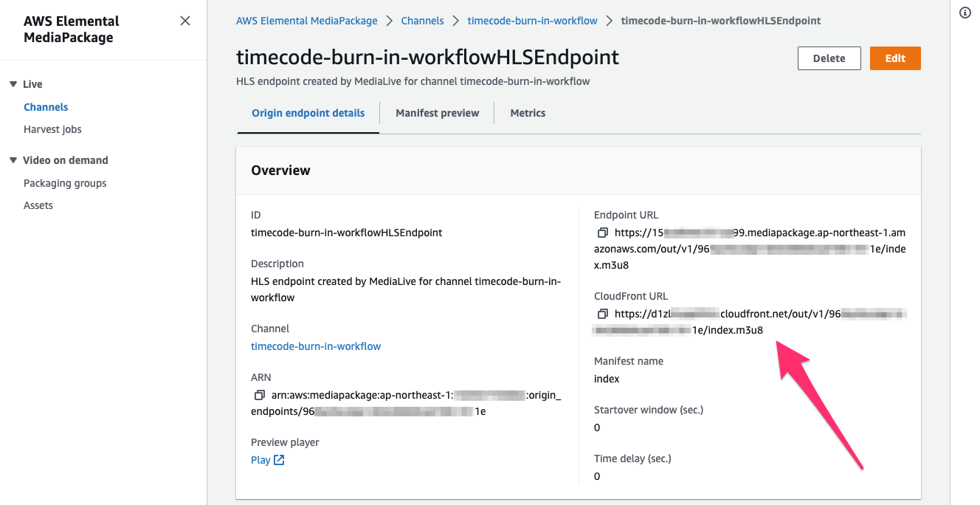The image size is (980, 505).
Task: Click the Delete button
Action: (829, 58)
